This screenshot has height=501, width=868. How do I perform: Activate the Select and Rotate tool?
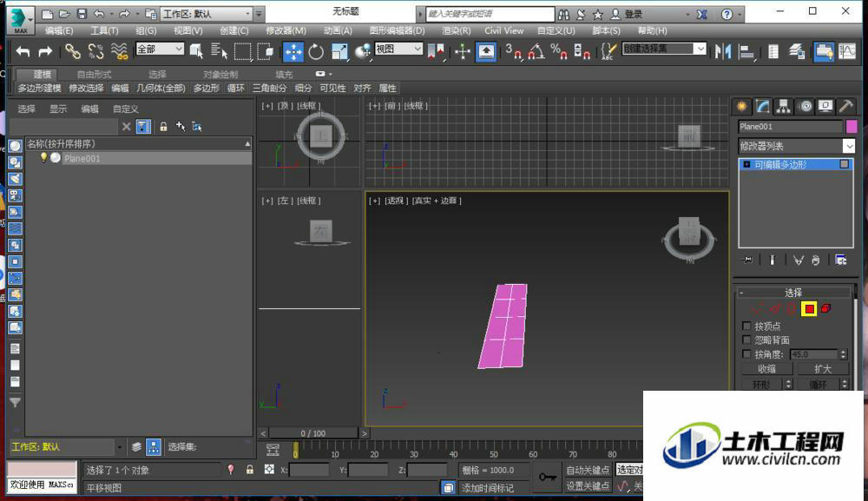(316, 51)
